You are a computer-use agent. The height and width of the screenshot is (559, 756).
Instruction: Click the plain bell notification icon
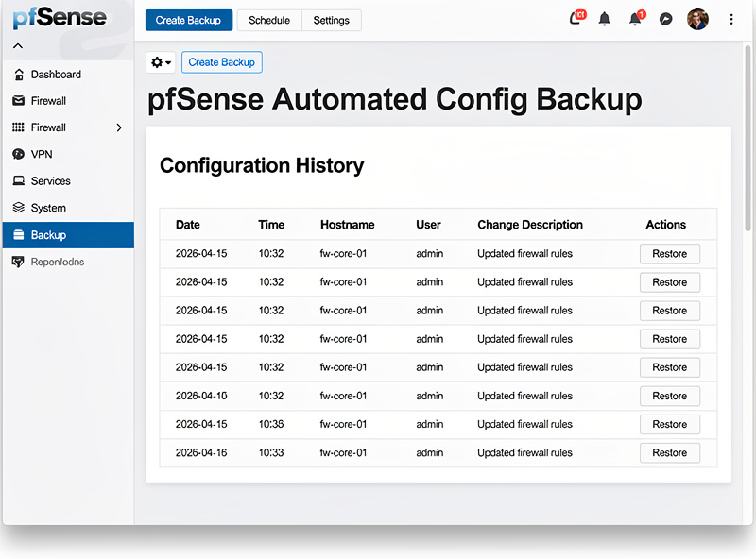[605, 19]
